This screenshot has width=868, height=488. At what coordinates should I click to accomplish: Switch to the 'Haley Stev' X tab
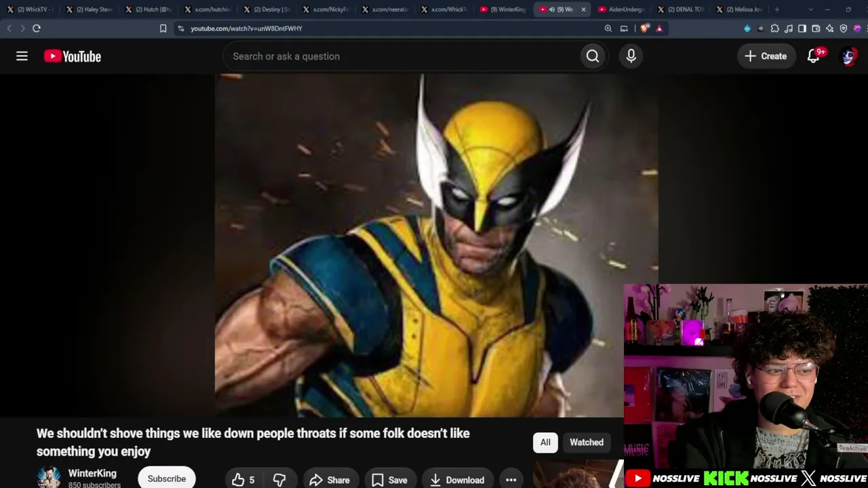[x=90, y=9]
